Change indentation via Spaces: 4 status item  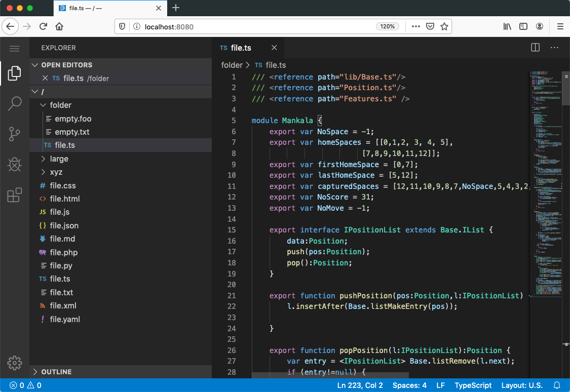point(409,385)
